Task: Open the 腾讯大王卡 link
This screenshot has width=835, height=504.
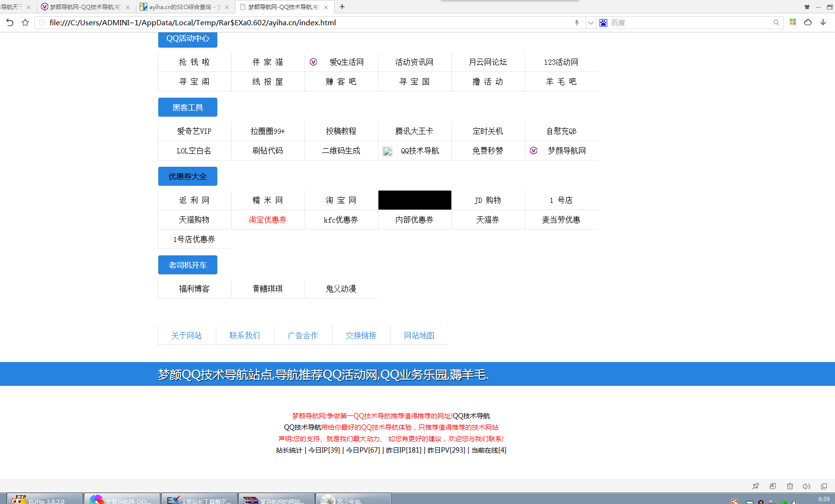Action: coord(415,131)
